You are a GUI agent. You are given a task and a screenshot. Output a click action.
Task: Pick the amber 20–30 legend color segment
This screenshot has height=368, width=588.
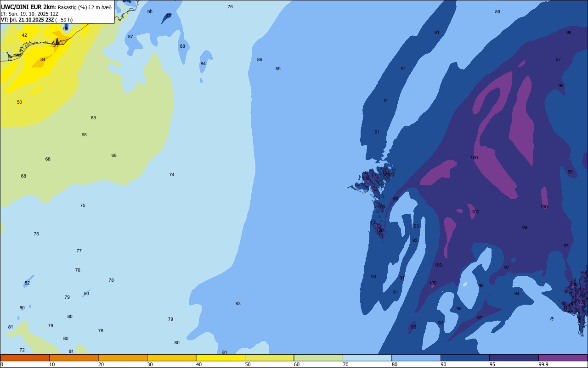[x=123, y=357]
